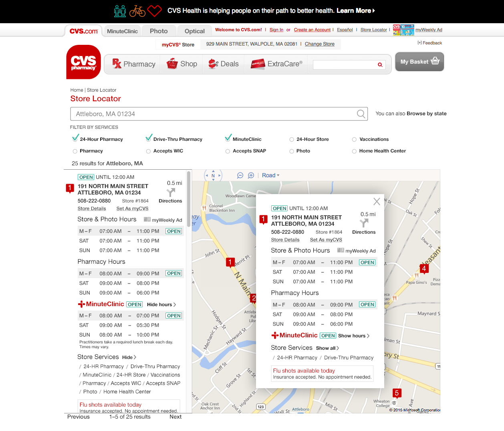Screen dimensions: 504x431
Task: Click the Pharmacy Rx icon in the navigation
Action: click(117, 63)
